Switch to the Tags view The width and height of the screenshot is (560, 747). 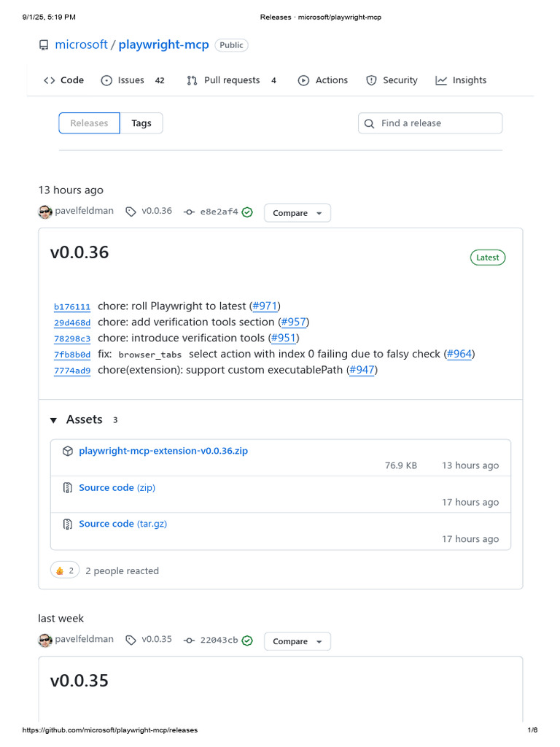point(141,123)
